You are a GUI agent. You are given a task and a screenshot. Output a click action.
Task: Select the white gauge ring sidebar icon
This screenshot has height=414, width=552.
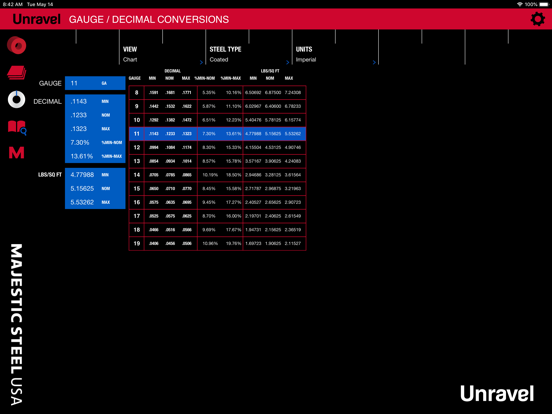[x=17, y=99]
